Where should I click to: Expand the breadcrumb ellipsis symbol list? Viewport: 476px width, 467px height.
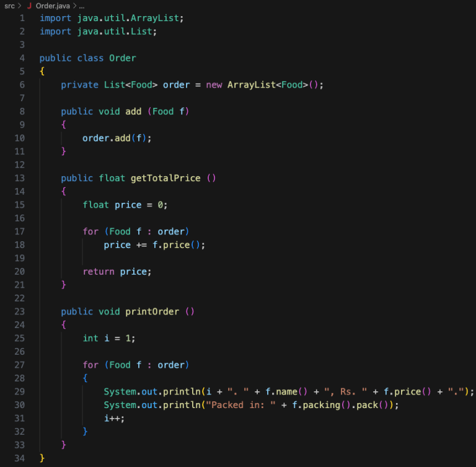pos(81,6)
